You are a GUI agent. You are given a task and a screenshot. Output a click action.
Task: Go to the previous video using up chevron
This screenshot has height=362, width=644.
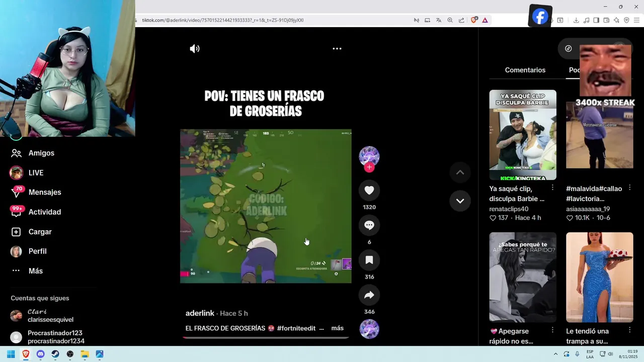click(460, 172)
